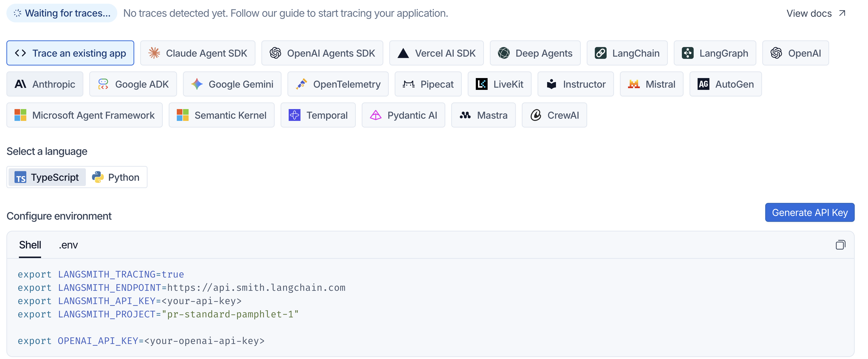The width and height of the screenshot is (868, 359).
Task: Click the OPENAI_API_KEY export line
Action: coord(141,341)
